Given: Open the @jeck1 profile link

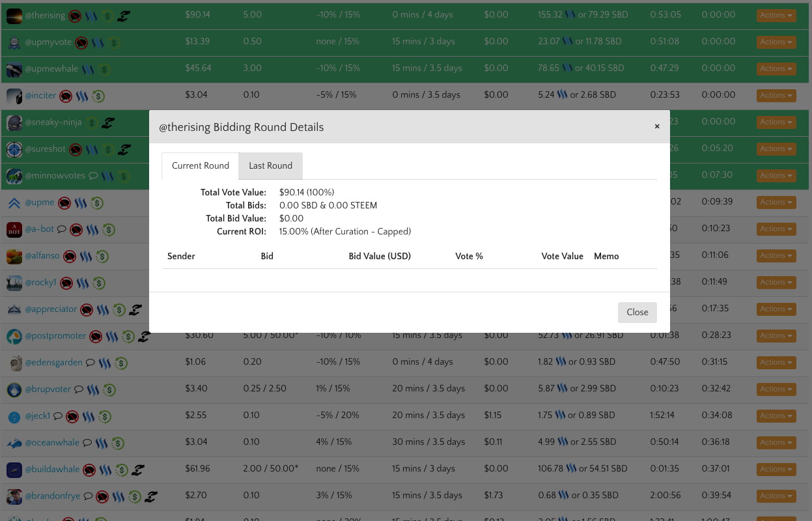Looking at the screenshot, I should coord(38,415).
